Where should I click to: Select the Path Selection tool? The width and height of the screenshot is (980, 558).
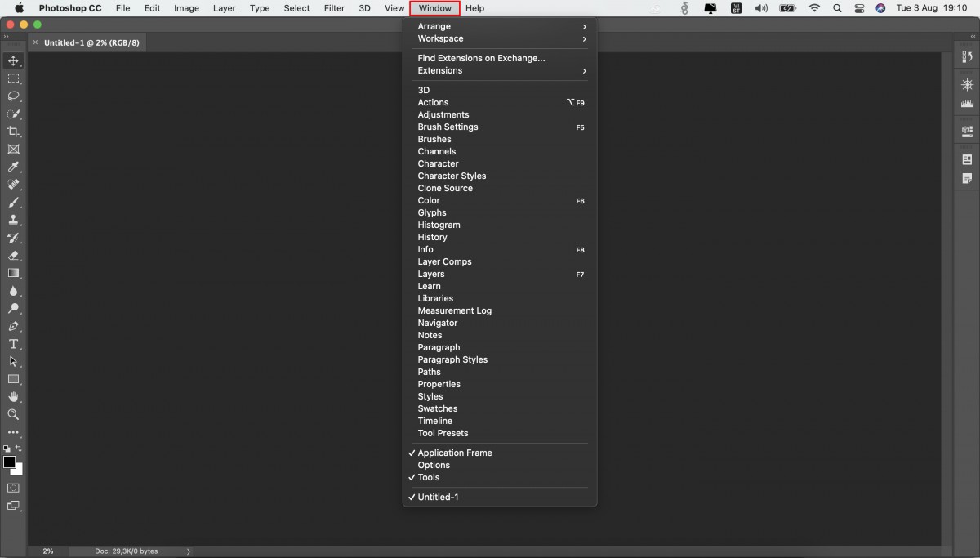(13, 361)
